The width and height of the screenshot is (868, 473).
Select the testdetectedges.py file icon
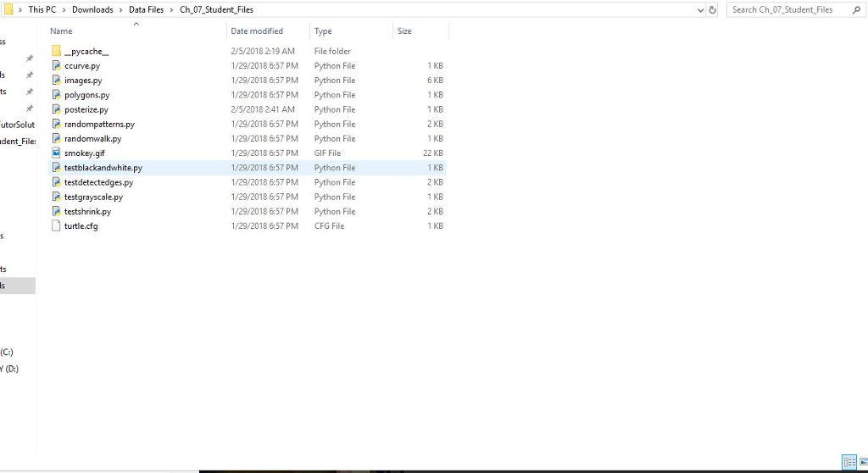pyautogui.click(x=56, y=182)
